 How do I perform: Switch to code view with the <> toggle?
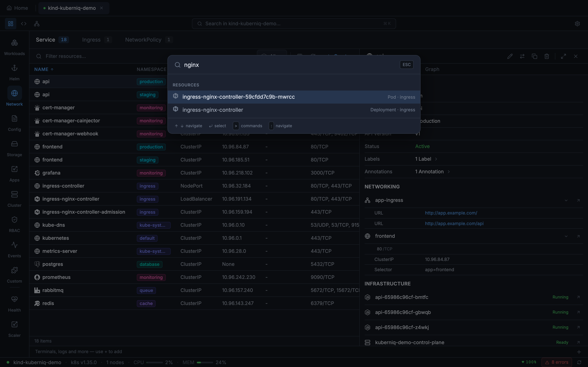[x=23, y=23]
